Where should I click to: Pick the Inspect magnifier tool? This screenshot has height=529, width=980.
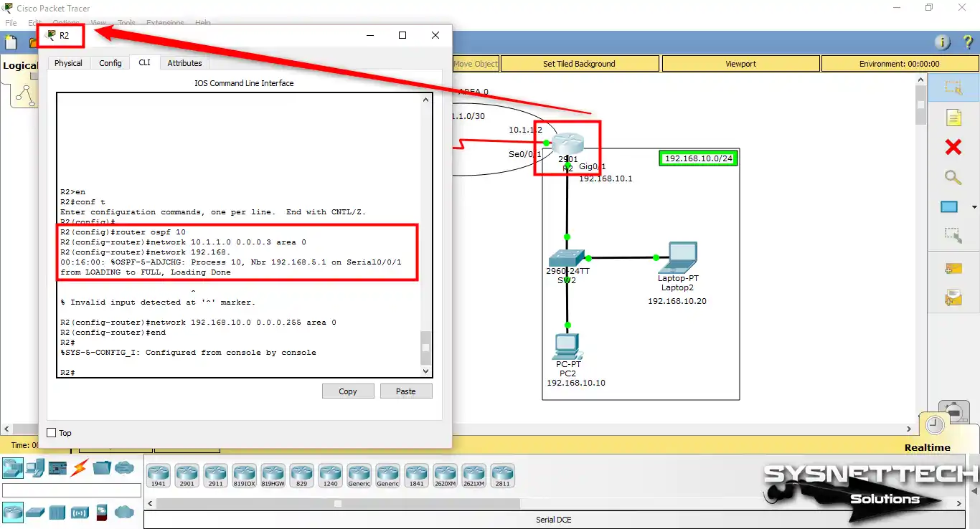953,177
